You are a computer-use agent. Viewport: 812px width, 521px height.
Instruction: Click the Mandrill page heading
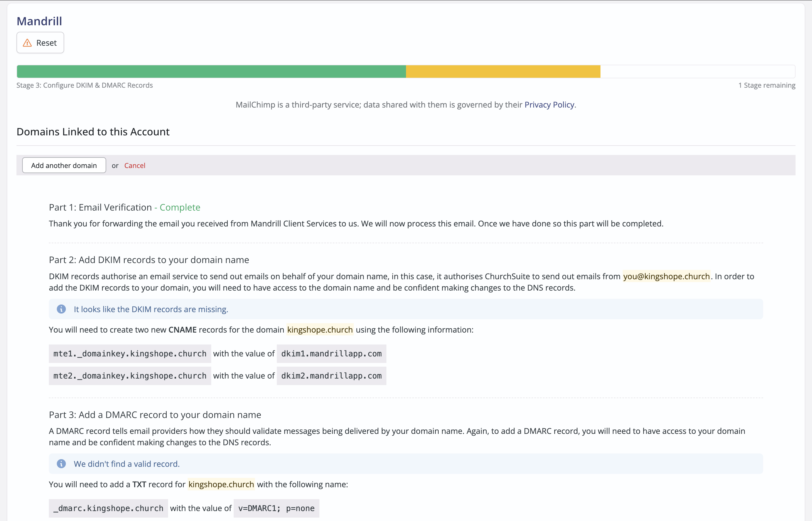tap(39, 21)
